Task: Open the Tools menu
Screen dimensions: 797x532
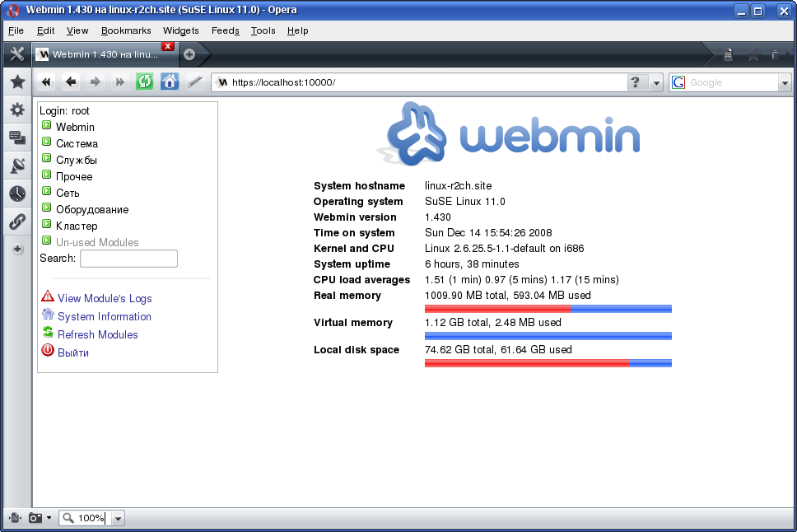Action: click(263, 30)
